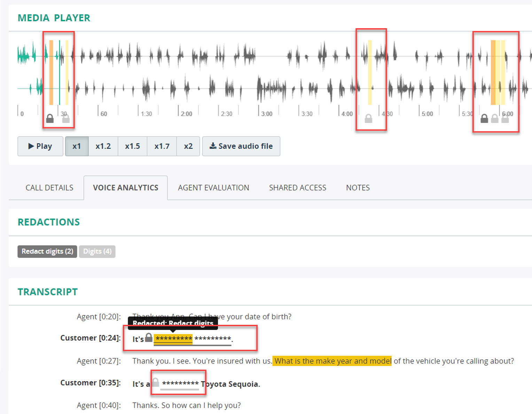Toggle the Digits (4) redaction filter

point(97,251)
